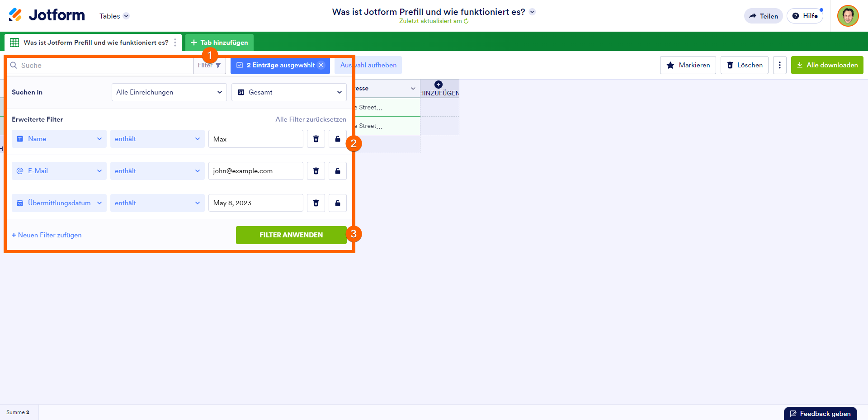Toggle the lock on the E-Mail filter
The height and width of the screenshot is (420, 868).
pyautogui.click(x=338, y=171)
